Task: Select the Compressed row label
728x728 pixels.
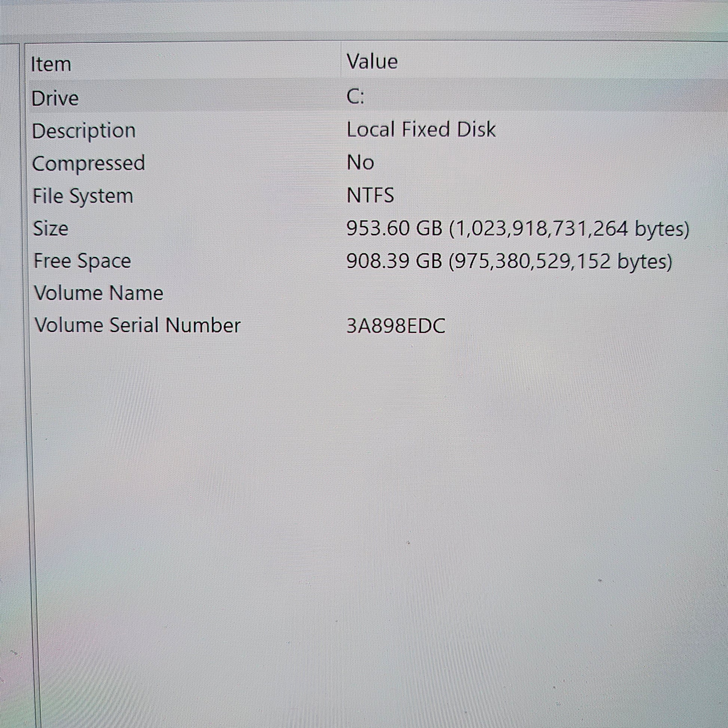Action: click(x=89, y=164)
